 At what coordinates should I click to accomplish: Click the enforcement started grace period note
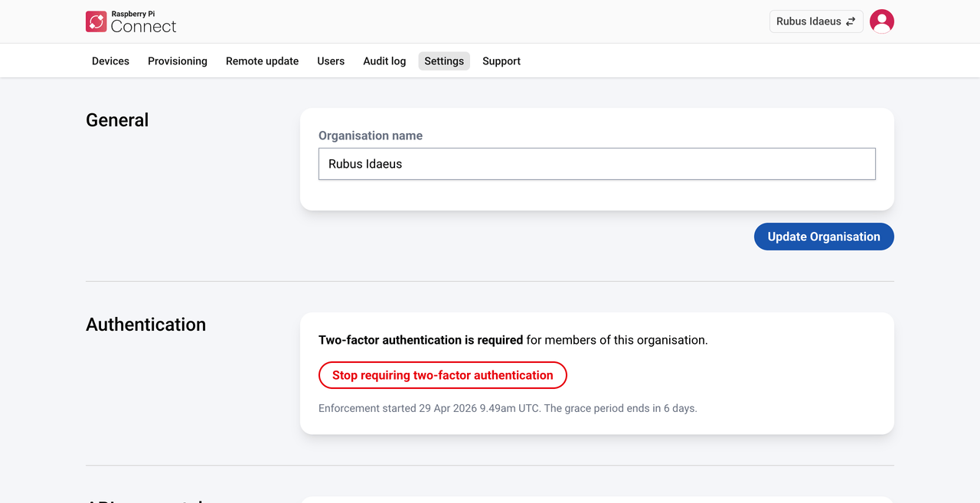(x=508, y=408)
